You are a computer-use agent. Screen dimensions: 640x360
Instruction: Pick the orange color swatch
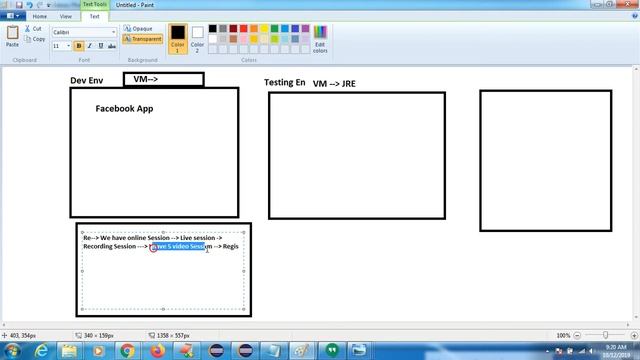[254, 29]
